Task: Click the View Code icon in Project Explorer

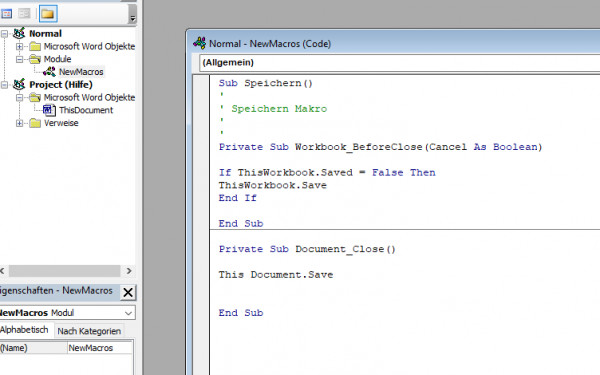Action: coord(7,14)
